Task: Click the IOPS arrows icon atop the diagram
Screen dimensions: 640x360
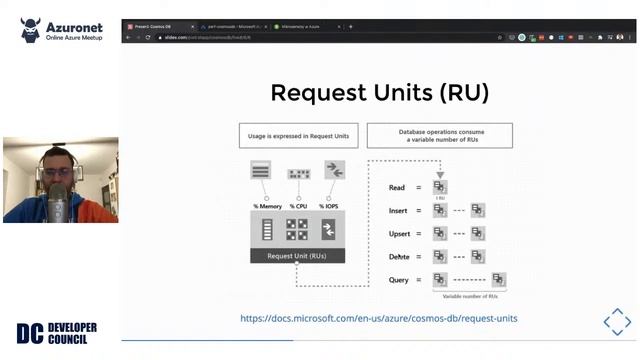Action: 335,170
